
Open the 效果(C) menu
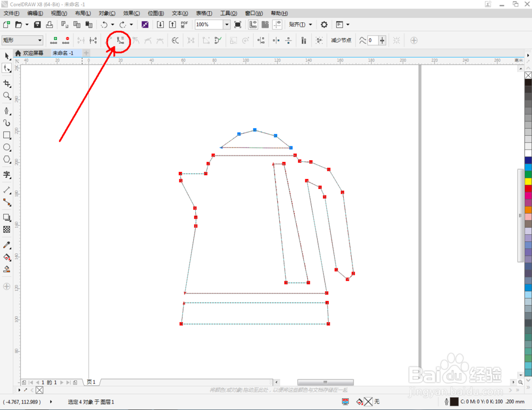point(131,13)
